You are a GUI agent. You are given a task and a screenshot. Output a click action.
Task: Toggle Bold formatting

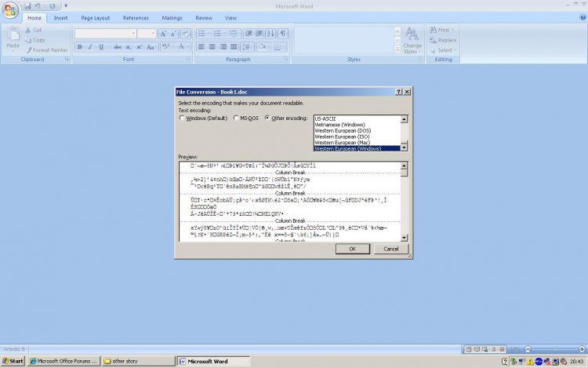click(x=79, y=47)
